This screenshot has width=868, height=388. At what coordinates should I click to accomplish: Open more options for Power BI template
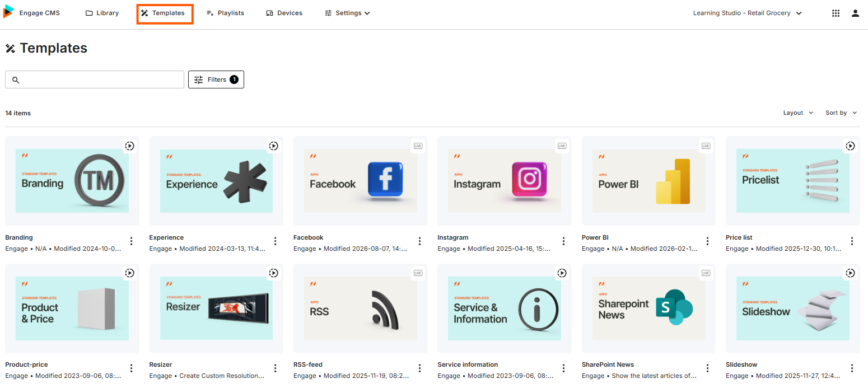coord(708,241)
